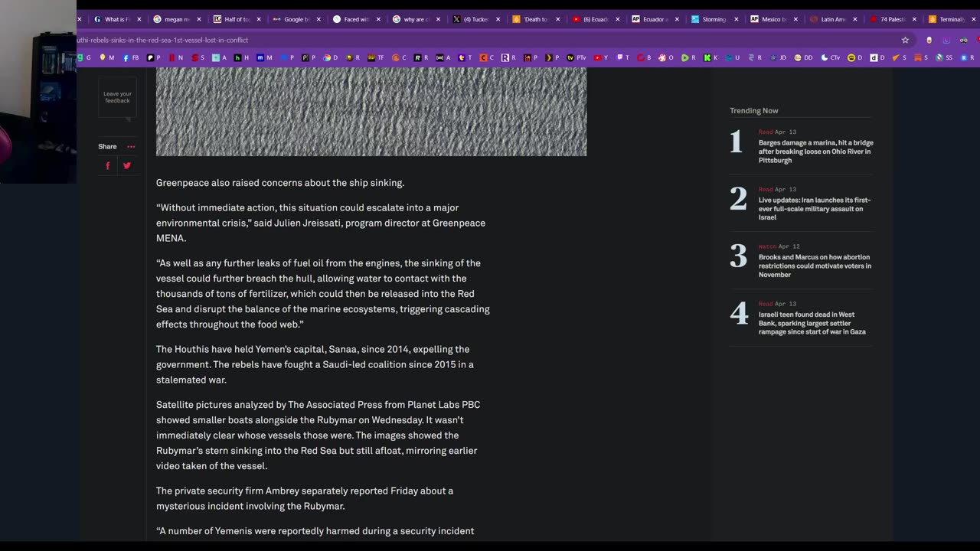
Task: Close the 'why are c...' tab
Action: pyautogui.click(x=438, y=19)
